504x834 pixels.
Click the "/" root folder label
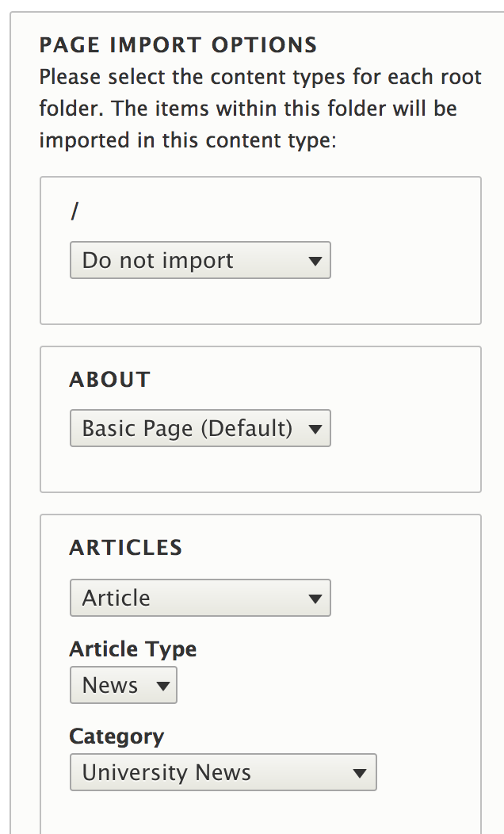[x=75, y=212]
